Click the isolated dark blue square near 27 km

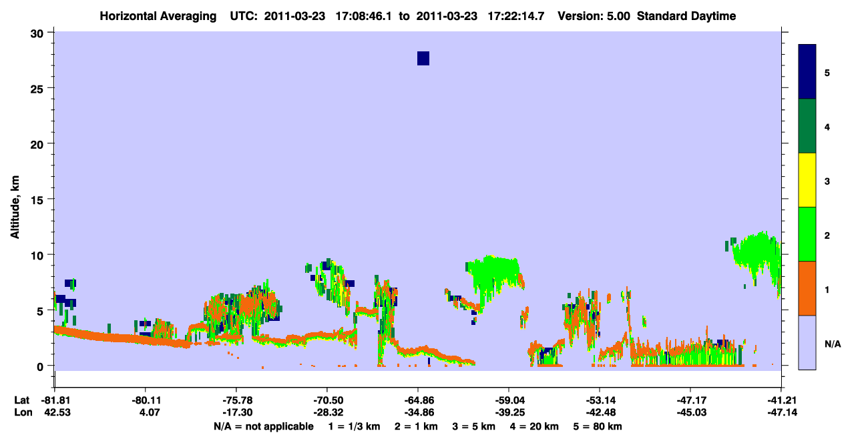pyautogui.click(x=423, y=58)
